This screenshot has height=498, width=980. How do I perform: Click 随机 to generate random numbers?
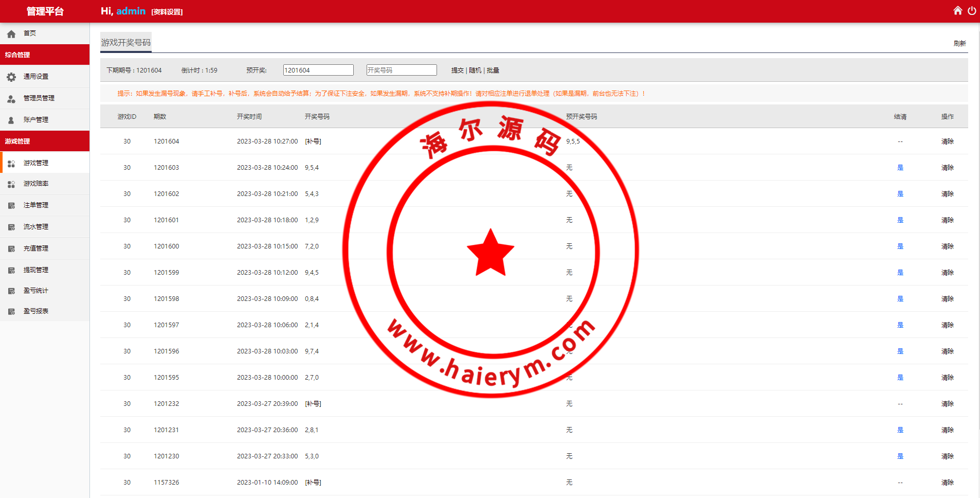pyautogui.click(x=475, y=70)
